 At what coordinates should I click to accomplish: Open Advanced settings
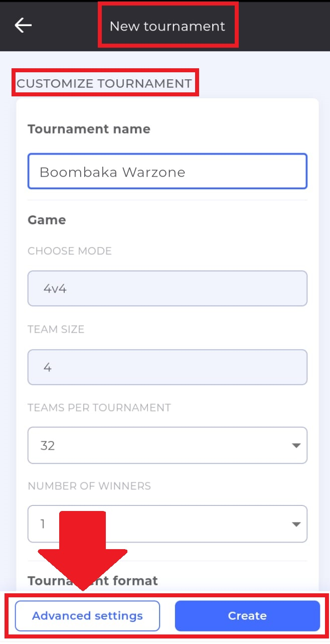pyautogui.click(x=87, y=615)
